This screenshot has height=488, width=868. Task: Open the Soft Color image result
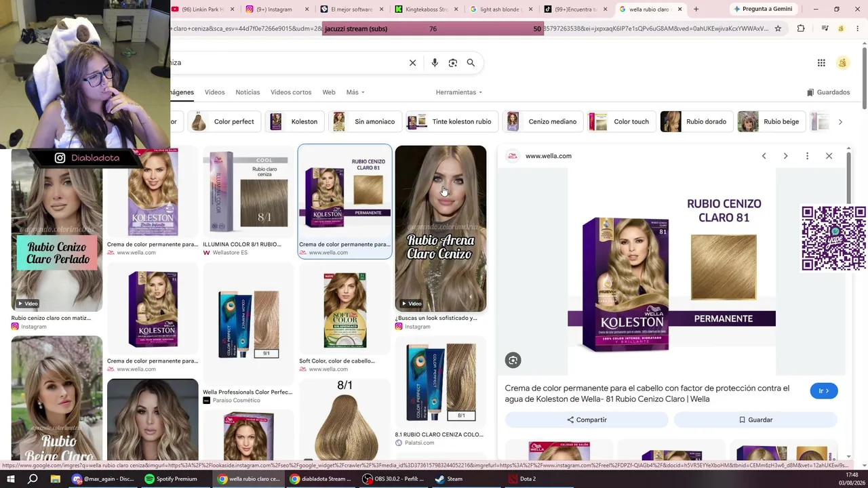pyautogui.click(x=344, y=310)
